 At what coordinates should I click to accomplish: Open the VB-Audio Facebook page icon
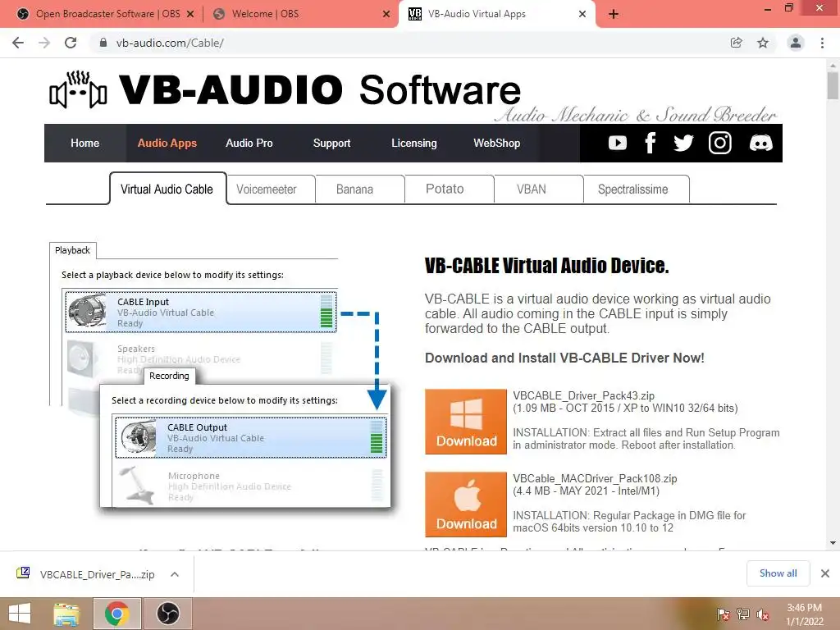point(651,143)
